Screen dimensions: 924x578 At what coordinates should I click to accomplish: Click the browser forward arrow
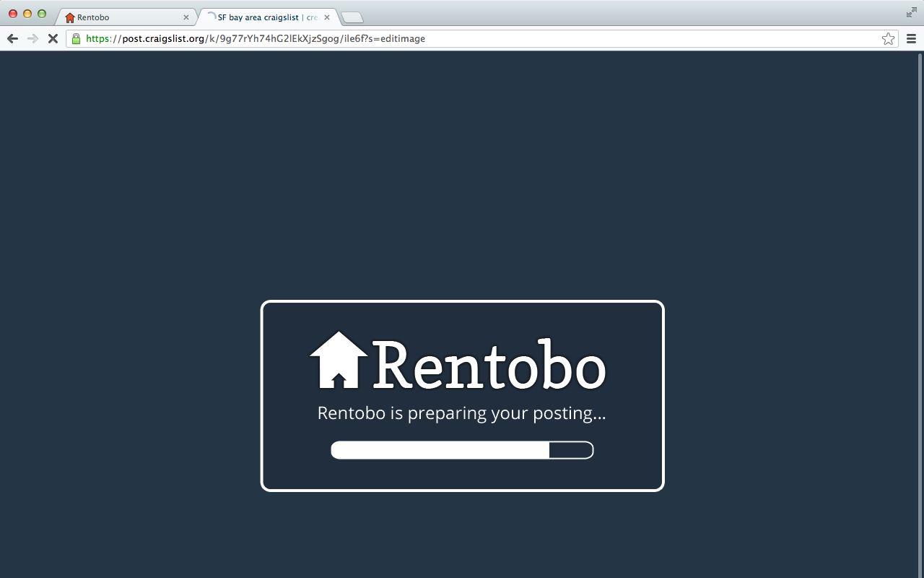[x=32, y=38]
